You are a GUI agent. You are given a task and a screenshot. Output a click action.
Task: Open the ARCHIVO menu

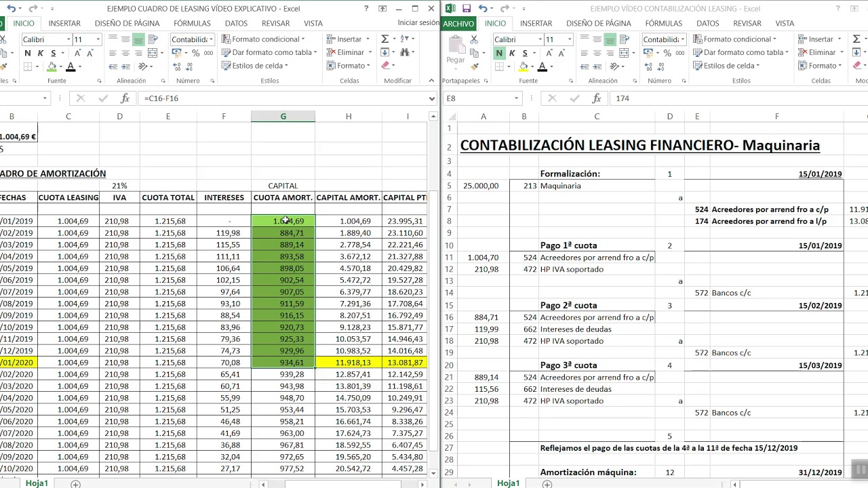point(458,23)
